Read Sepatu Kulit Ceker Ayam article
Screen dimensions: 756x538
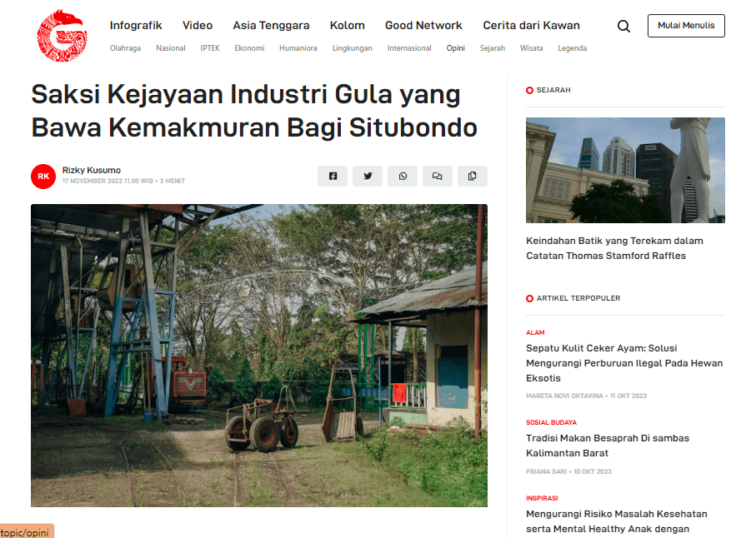click(624, 363)
